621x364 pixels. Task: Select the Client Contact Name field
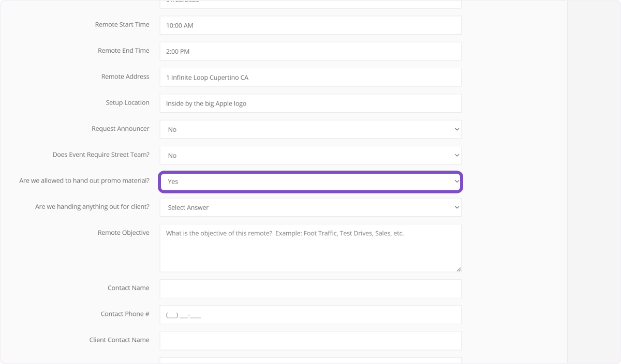pos(310,341)
